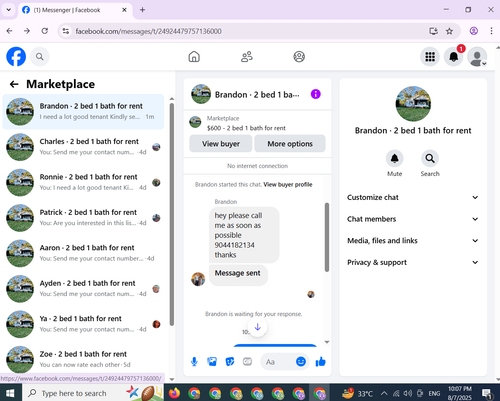The image size is (500, 401).
Task: Reload the browser page
Action: [x=44, y=31]
